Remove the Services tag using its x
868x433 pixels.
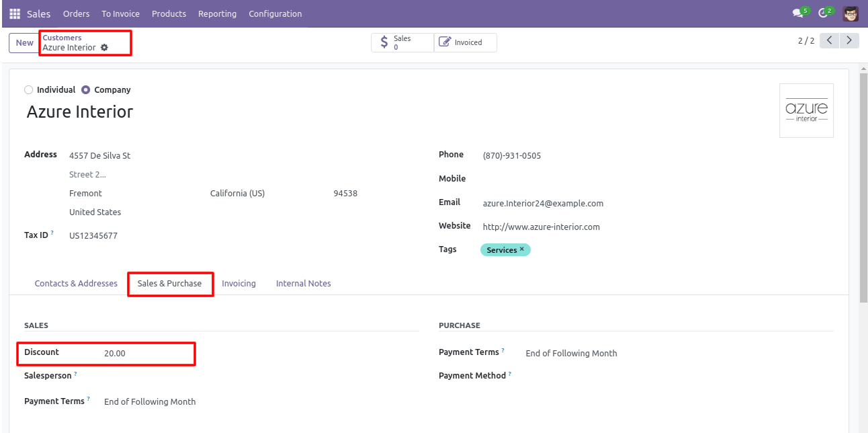[x=522, y=249]
